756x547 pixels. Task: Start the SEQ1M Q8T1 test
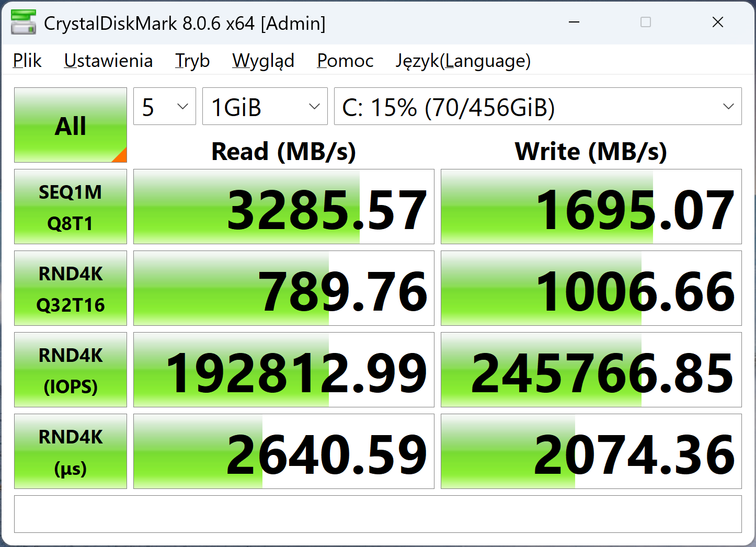click(71, 207)
